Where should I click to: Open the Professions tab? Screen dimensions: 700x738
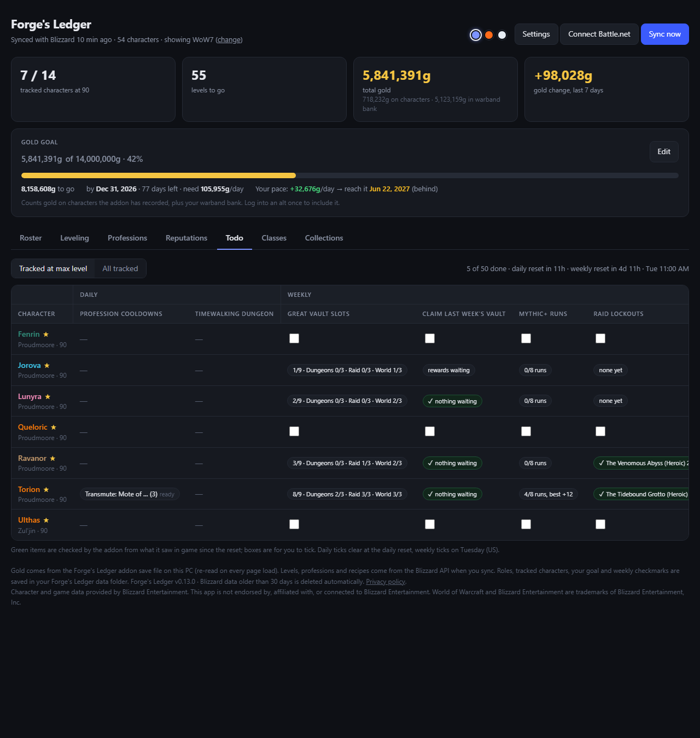(x=127, y=238)
